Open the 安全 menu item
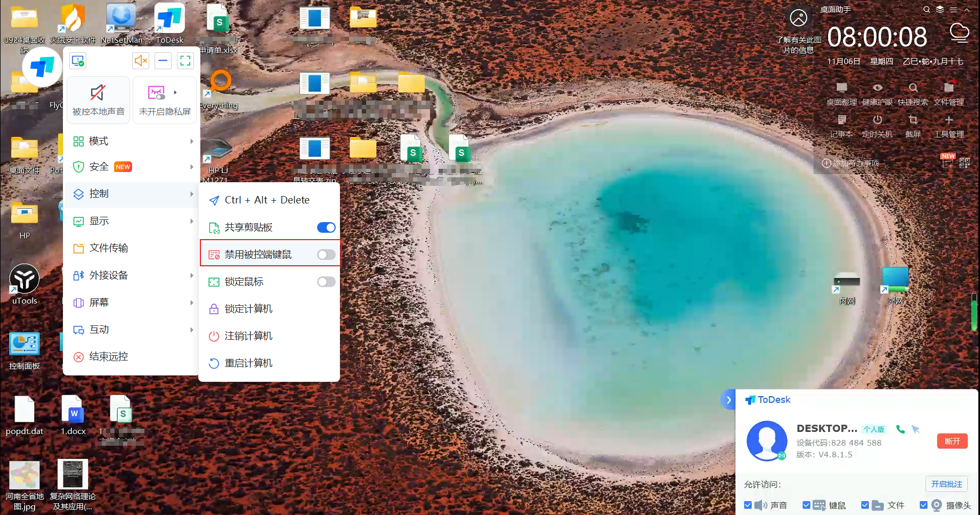The height and width of the screenshot is (515, 980). (x=132, y=167)
